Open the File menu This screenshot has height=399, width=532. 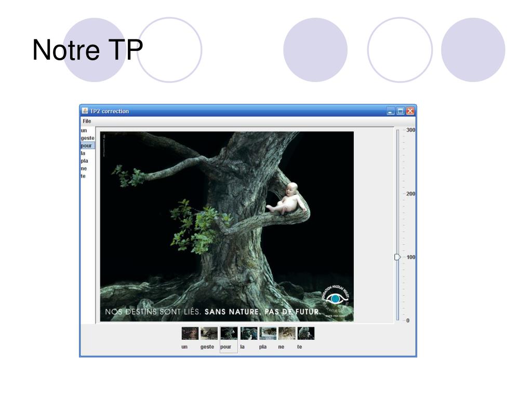(87, 121)
